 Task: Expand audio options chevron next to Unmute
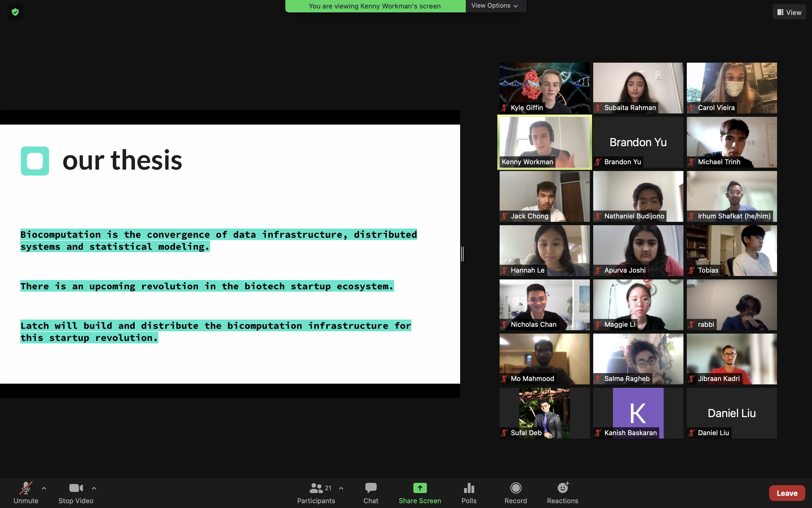coord(44,488)
